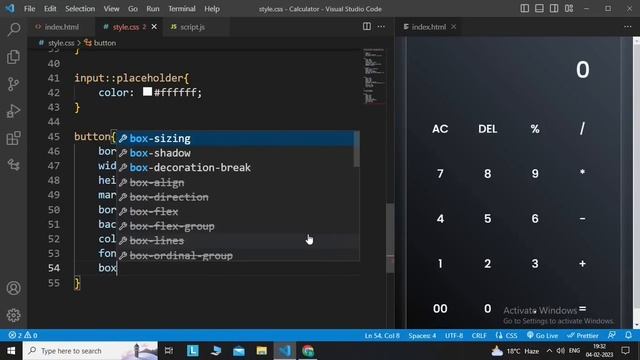Open the Manage gear icon

13,315
